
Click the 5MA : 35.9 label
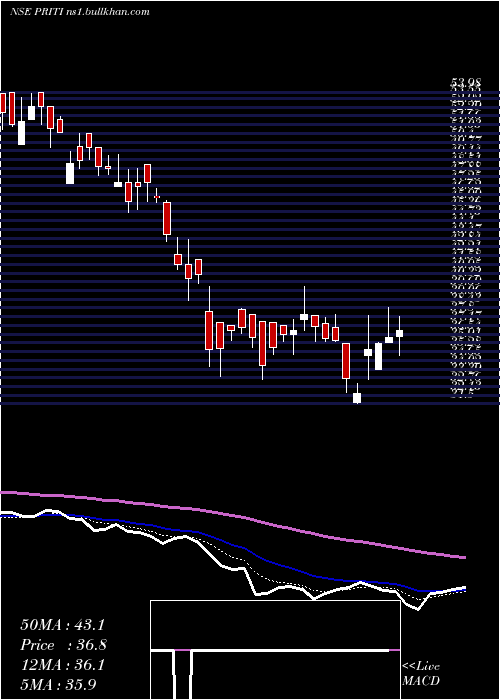[58, 685]
